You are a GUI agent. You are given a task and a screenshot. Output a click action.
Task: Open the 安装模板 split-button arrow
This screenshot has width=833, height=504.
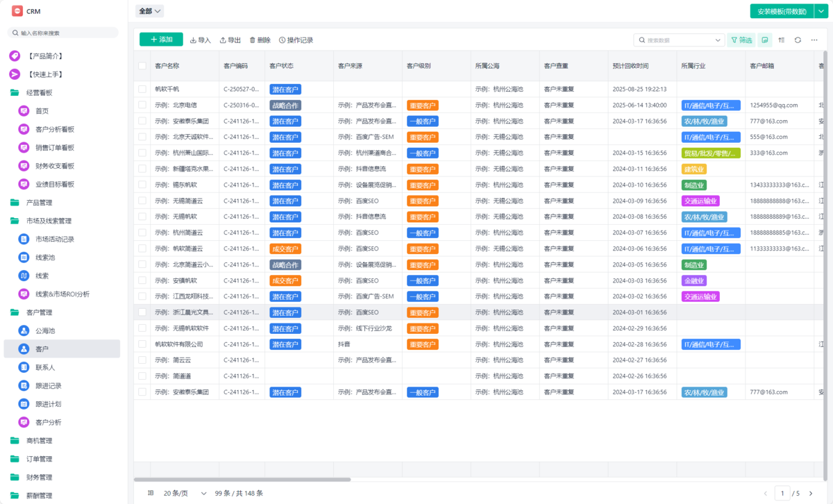(x=821, y=11)
